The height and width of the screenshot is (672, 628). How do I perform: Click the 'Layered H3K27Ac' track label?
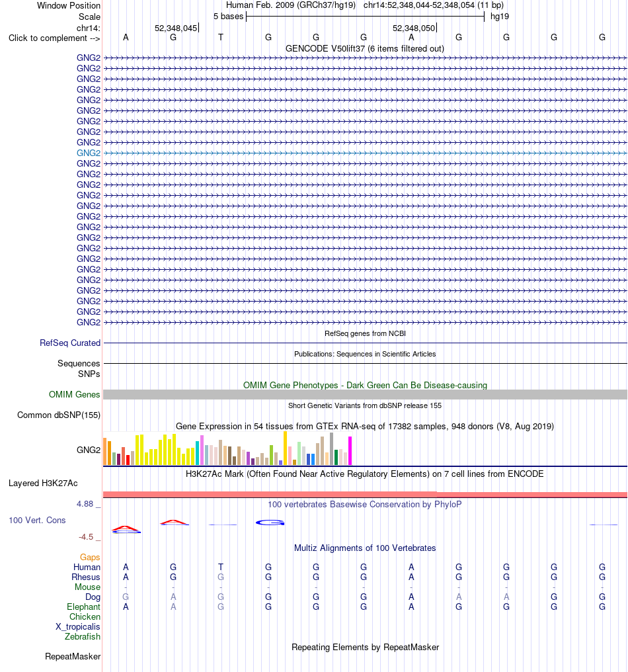click(x=43, y=483)
